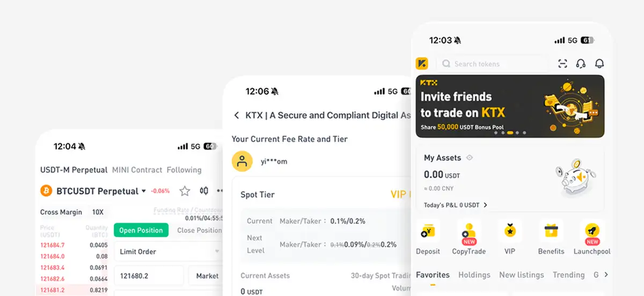Open notifications bell icon
The height and width of the screenshot is (296, 644).
[599, 64]
